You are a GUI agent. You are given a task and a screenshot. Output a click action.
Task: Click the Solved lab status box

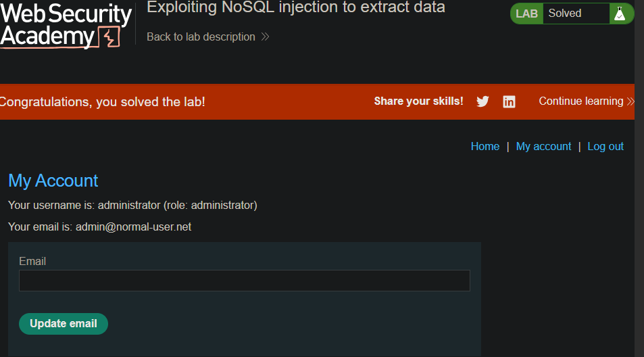(576, 14)
